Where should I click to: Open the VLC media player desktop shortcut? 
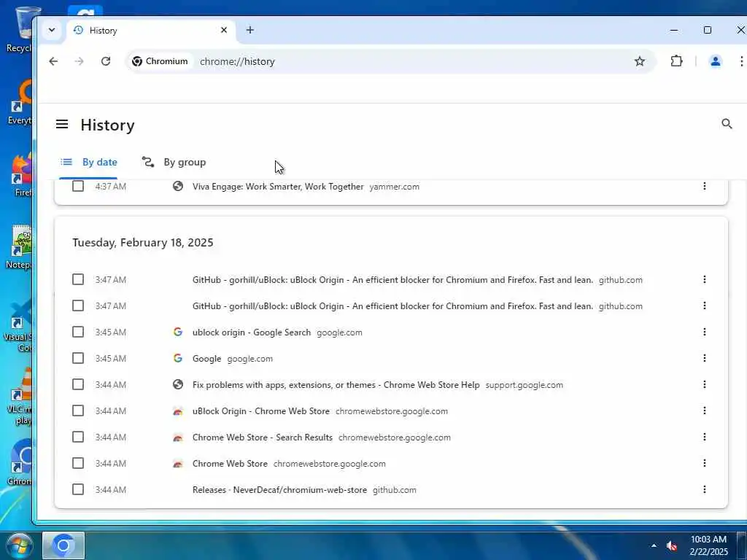tap(21, 396)
